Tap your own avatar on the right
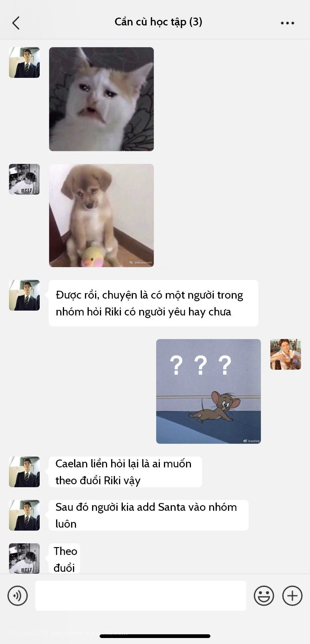The image size is (310, 644). pyautogui.click(x=286, y=354)
